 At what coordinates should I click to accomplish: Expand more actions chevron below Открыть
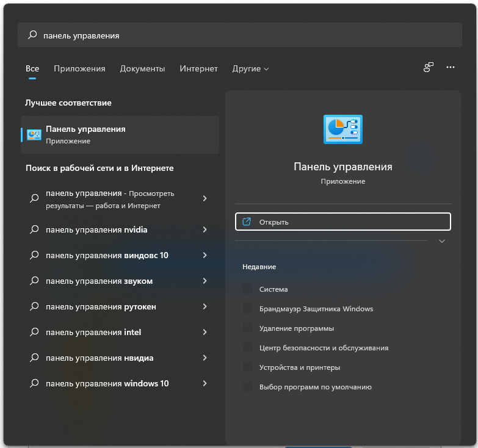pos(442,241)
